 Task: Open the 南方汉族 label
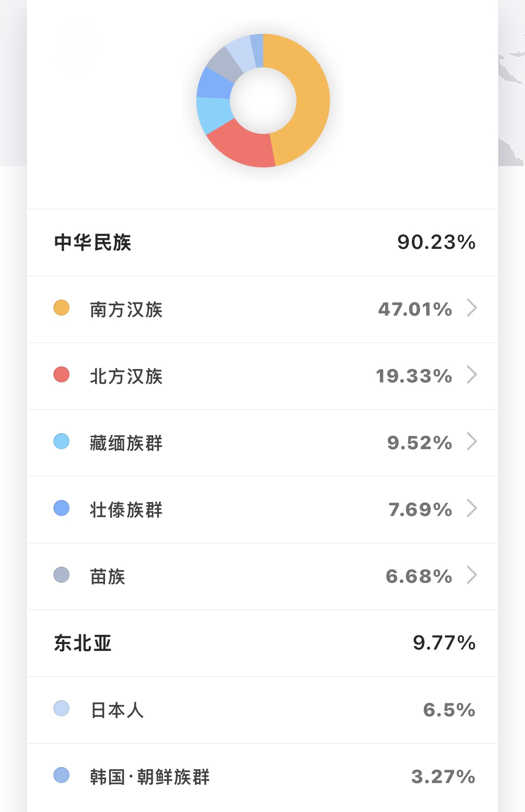[126, 309]
